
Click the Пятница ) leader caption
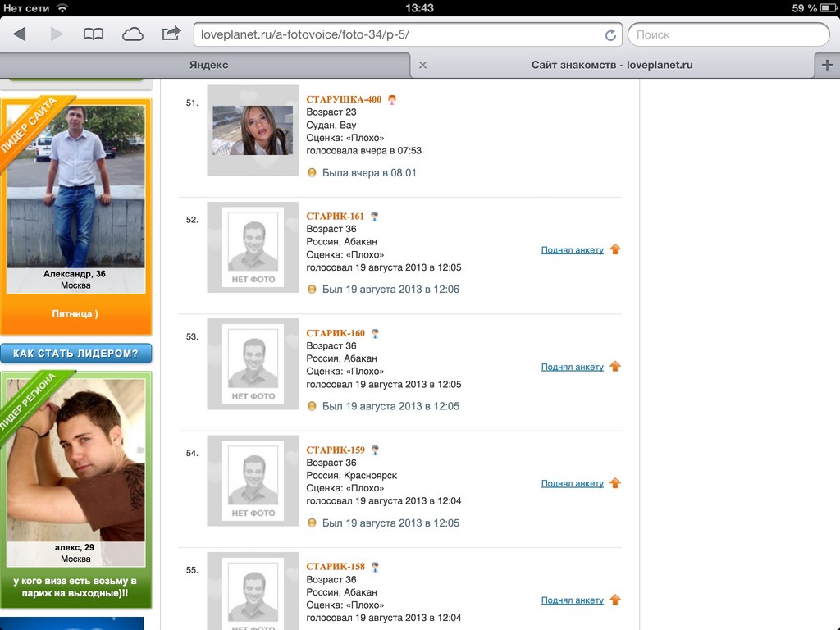(75, 313)
